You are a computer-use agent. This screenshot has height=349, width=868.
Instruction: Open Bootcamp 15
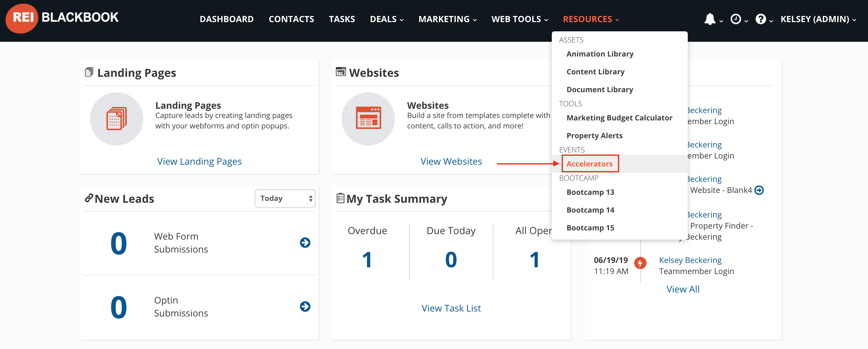(x=590, y=228)
